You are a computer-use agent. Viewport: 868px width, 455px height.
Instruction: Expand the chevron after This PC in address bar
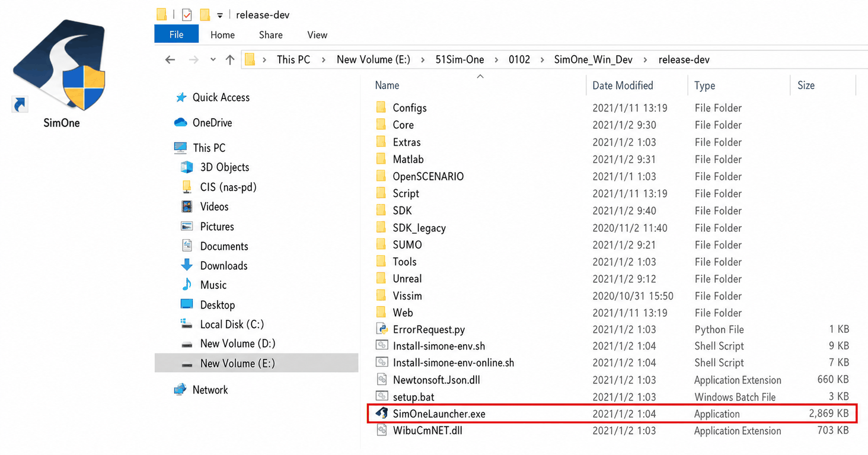point(323,59)
